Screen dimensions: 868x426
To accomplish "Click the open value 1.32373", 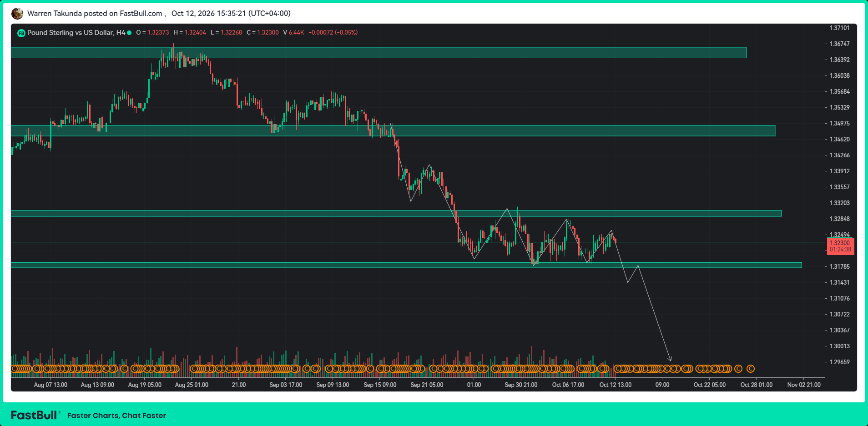I will point(158,33).
